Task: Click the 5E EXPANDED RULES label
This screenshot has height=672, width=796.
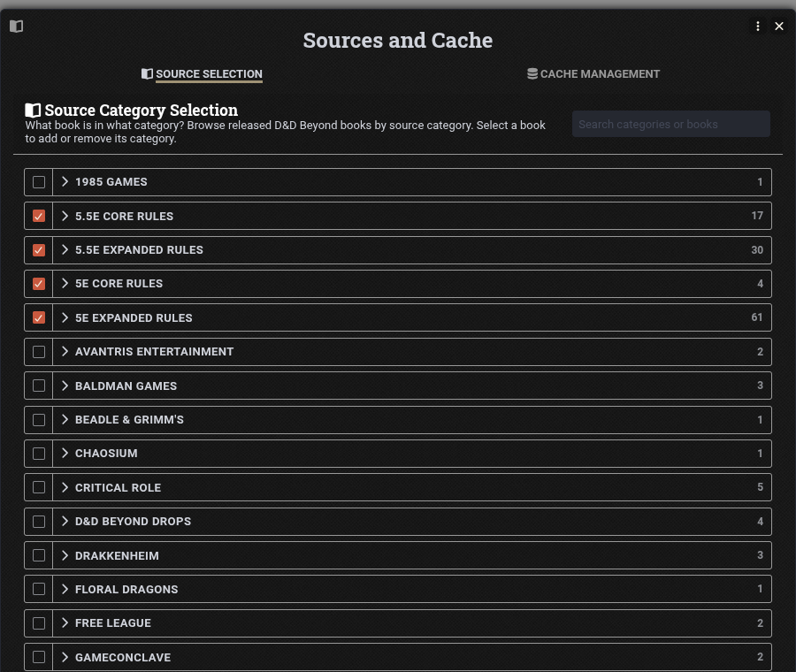Action: click(x=134, y=317)
